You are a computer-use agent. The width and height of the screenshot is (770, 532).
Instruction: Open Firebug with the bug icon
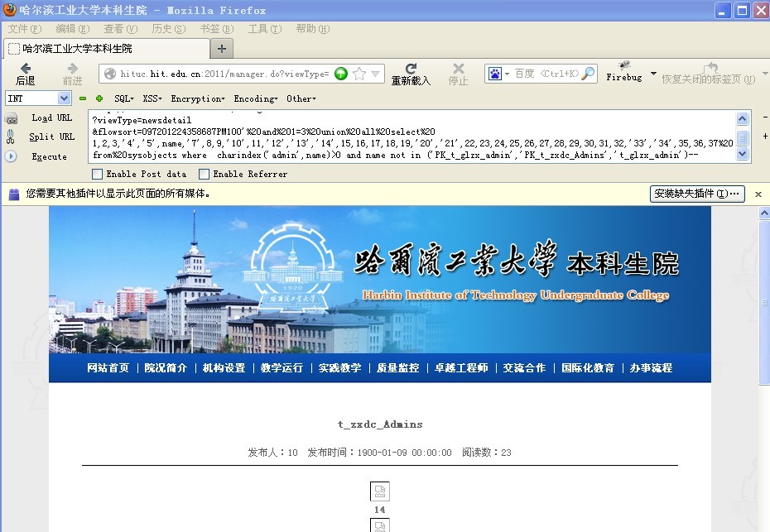pos(624,65)
